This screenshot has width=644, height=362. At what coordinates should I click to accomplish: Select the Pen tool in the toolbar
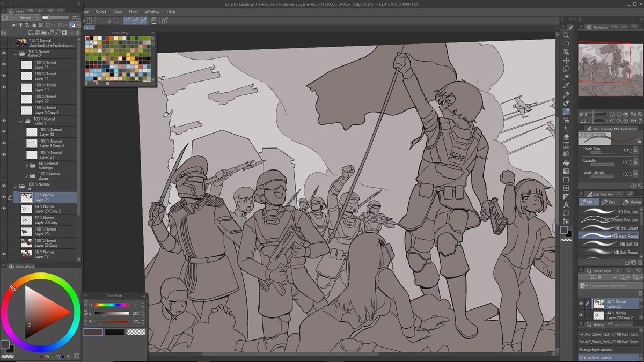(x=566, y=95)
